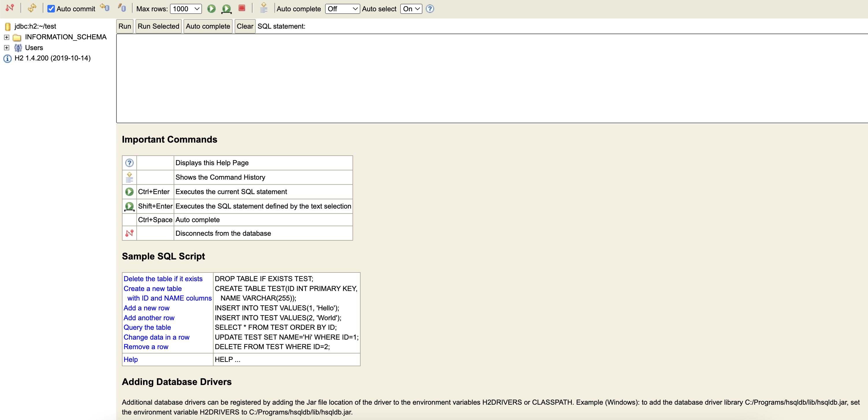
Task: Click the blue Help question icon
Action: (430, 9)
